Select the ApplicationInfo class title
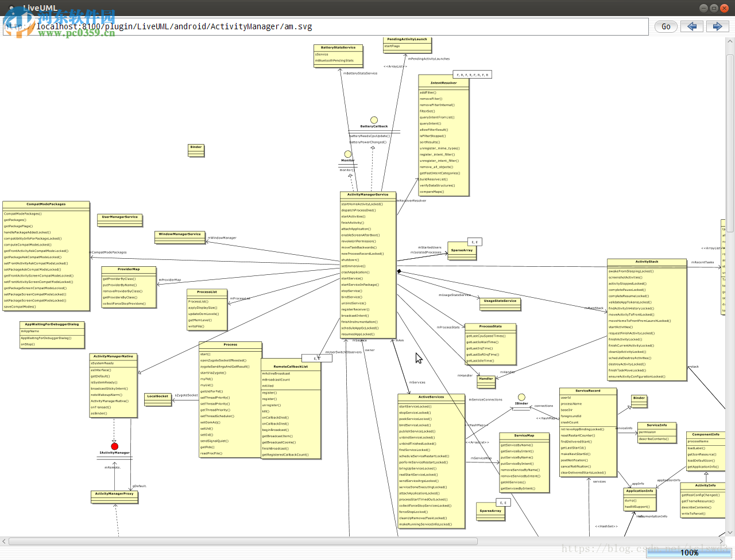 [640, 491]
